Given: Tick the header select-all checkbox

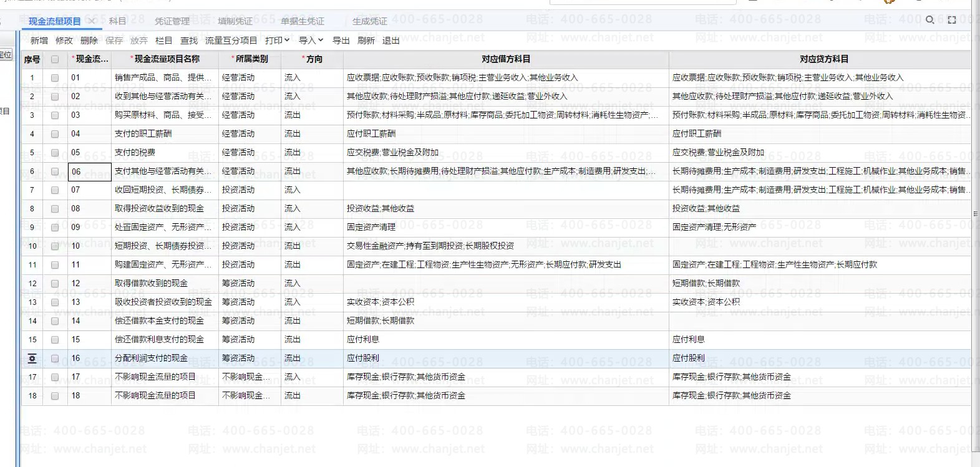Looking at the screenshot, I should [x=55, y=60].
